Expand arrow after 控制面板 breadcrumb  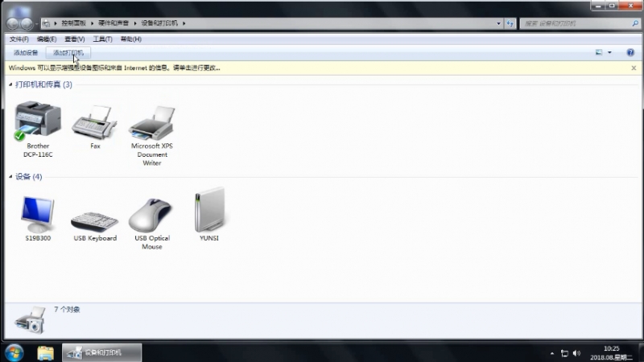point(92,23)
